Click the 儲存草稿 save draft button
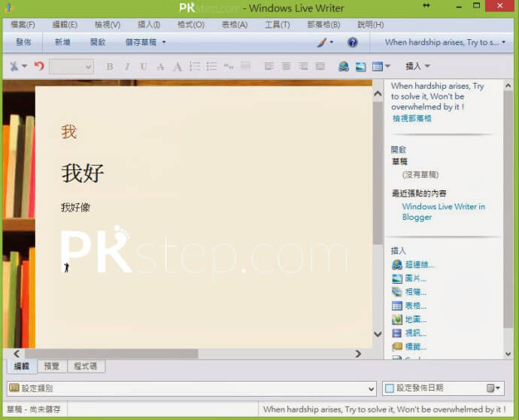This screenshot has width=519, height=420. 141,42
